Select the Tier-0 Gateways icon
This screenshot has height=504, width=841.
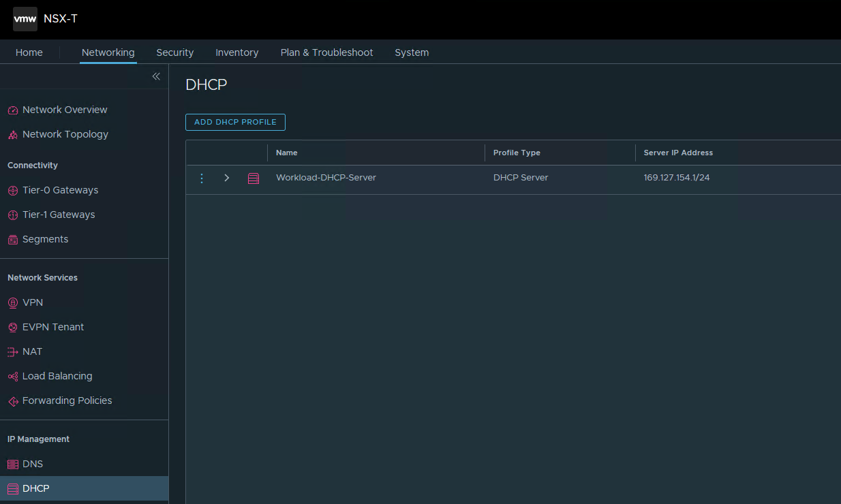click(x=12, y=190)
